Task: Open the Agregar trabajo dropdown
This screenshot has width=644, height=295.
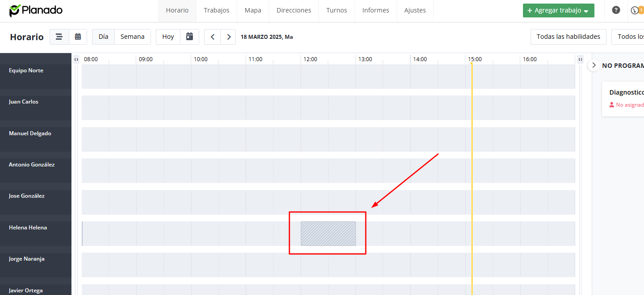Action: tap(559, 10)
